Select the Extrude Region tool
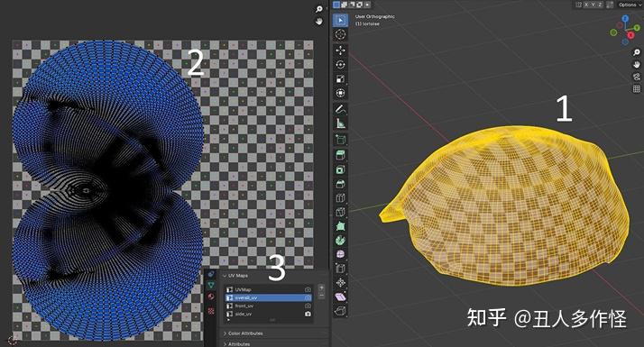Image resolution: width=644 pixels, height=347 pixels. click(340, 155)
